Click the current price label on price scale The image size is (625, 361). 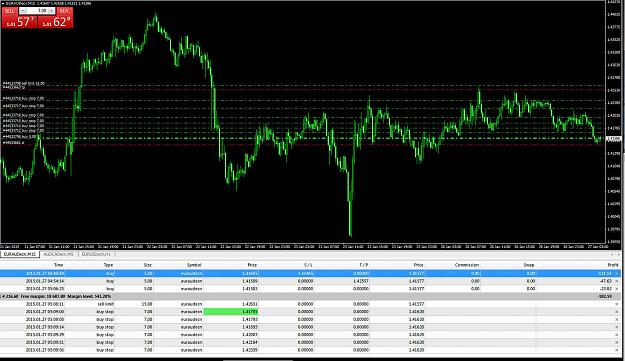614,139
